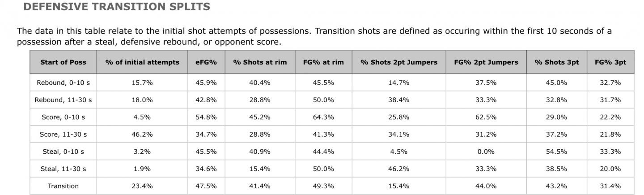Select the 64.3% FG% at rim cell
Screen dimensions: 644x195
323,117
